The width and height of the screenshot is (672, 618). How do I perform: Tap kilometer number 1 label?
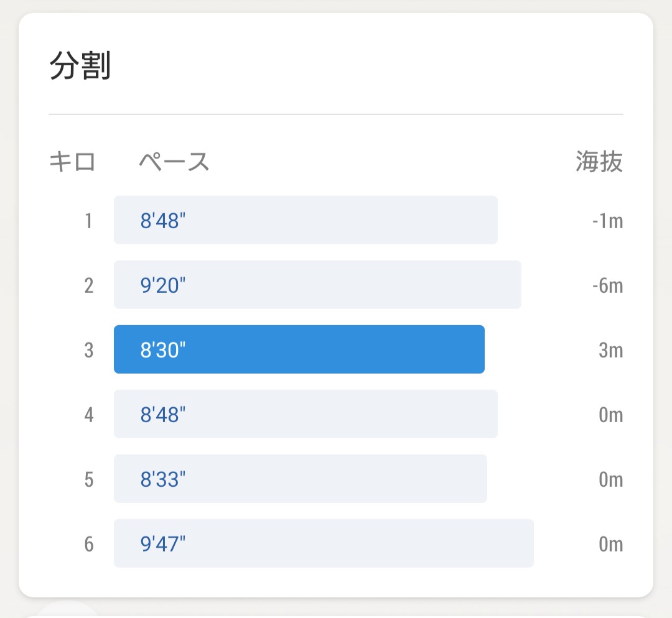(89, 221)
